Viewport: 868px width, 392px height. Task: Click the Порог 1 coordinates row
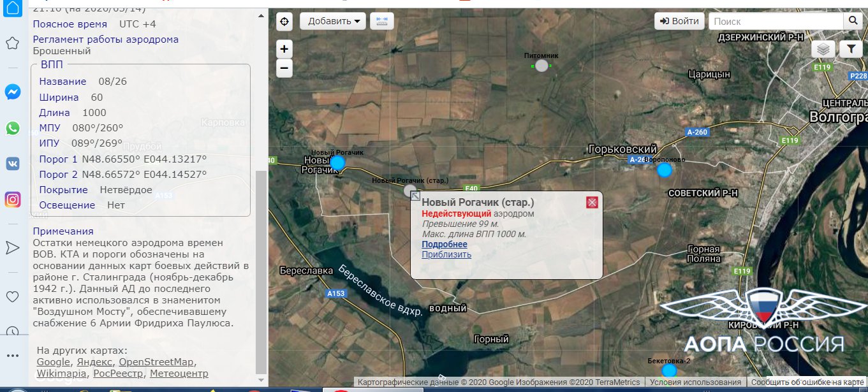click(123, 159)
